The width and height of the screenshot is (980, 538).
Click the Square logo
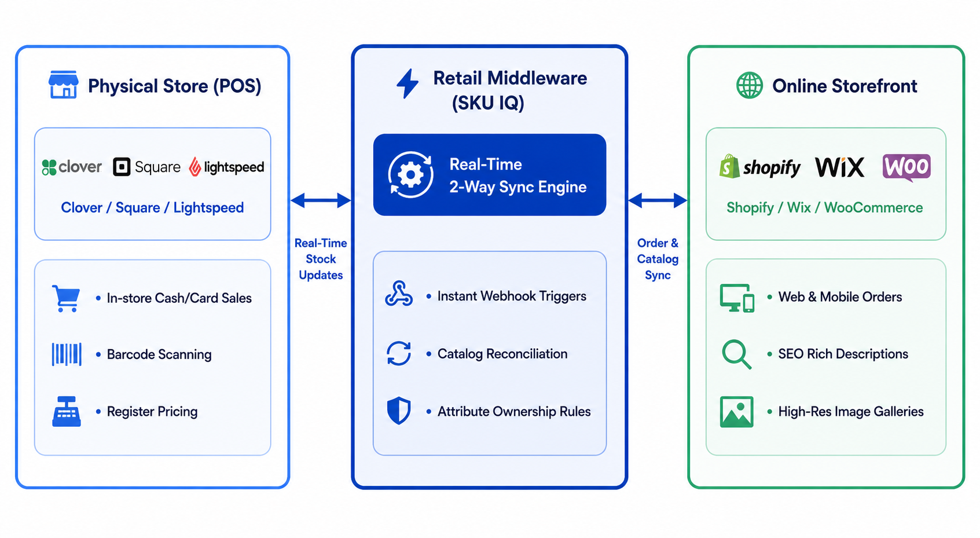pos(146,167)
